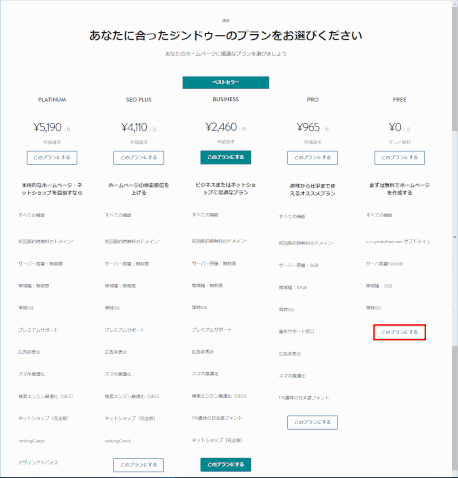Click 優先サポート窓口 in the PRO column
The width and height of the screenshot is (458, 478).
click(297, 332)
